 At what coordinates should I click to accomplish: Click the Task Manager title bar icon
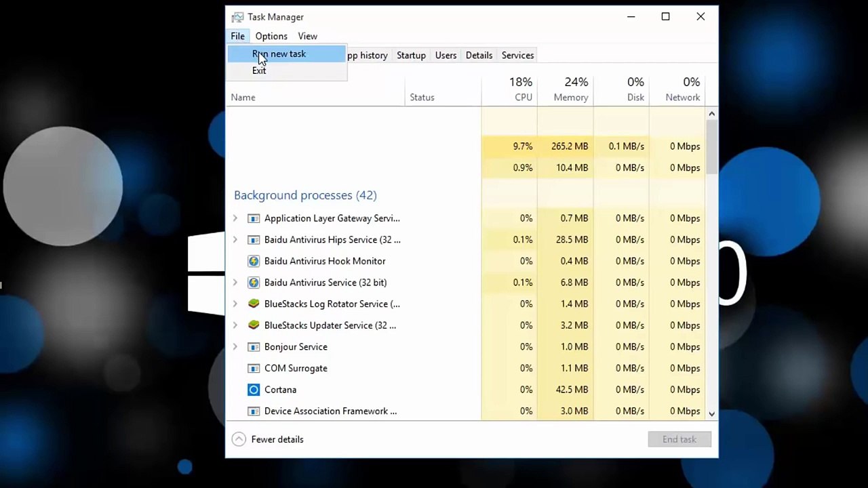coord(237,17)
